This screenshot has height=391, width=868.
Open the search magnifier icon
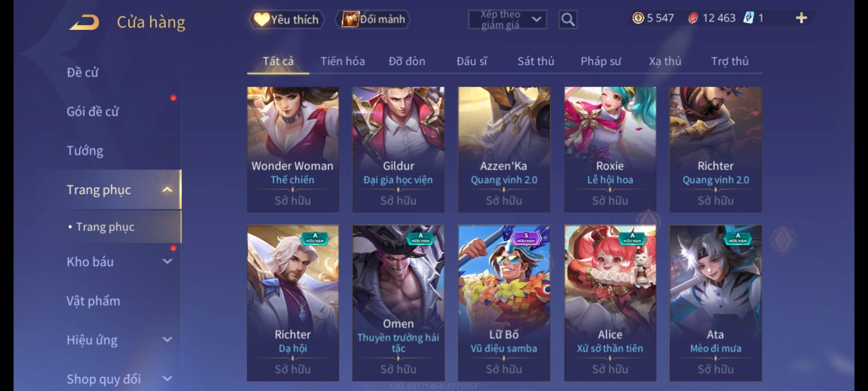click(568, 19)
